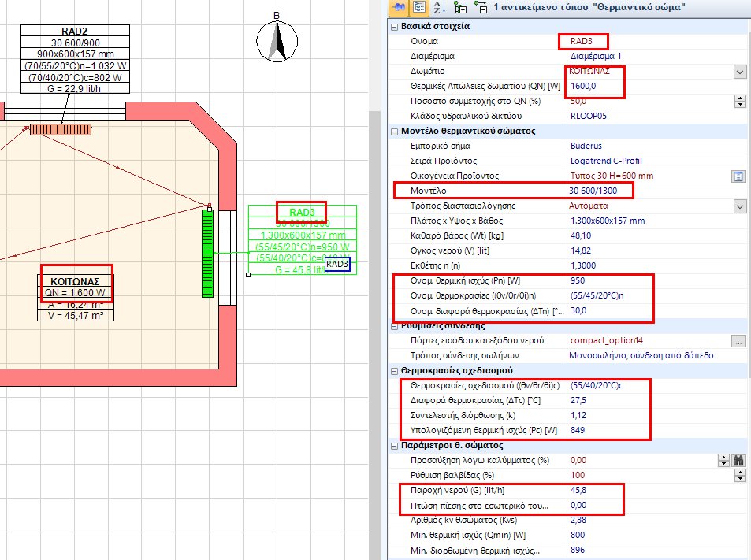Click the RAD3 name value field

click(x=582, y=41)
